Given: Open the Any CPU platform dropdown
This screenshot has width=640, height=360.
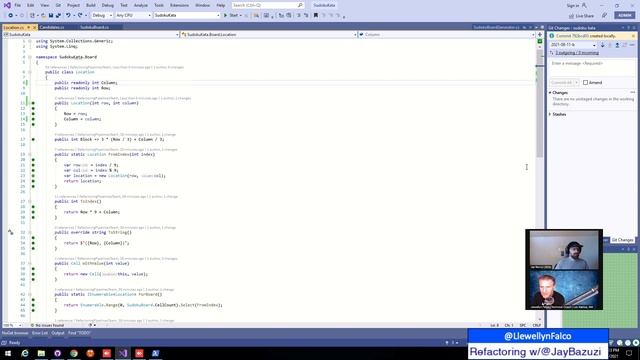Looking at the screenshot, I should pos(133,16).
